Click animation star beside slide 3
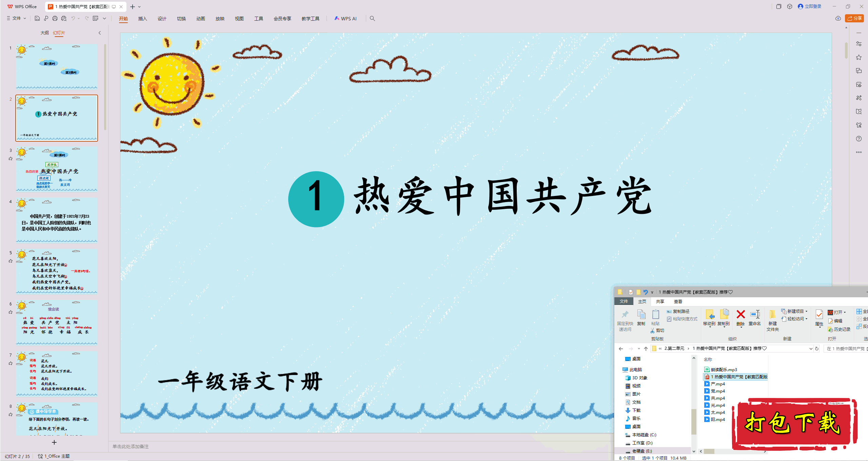 (x=11, y=159)
